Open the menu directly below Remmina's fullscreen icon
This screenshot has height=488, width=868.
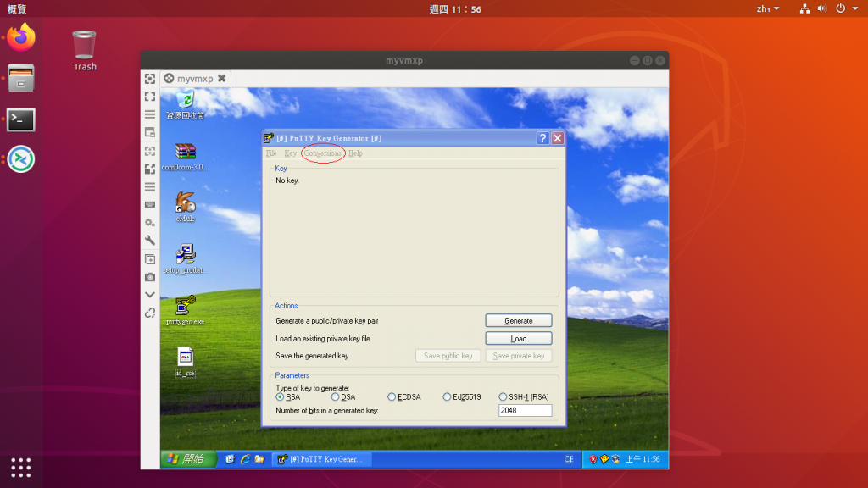[150, 114]
